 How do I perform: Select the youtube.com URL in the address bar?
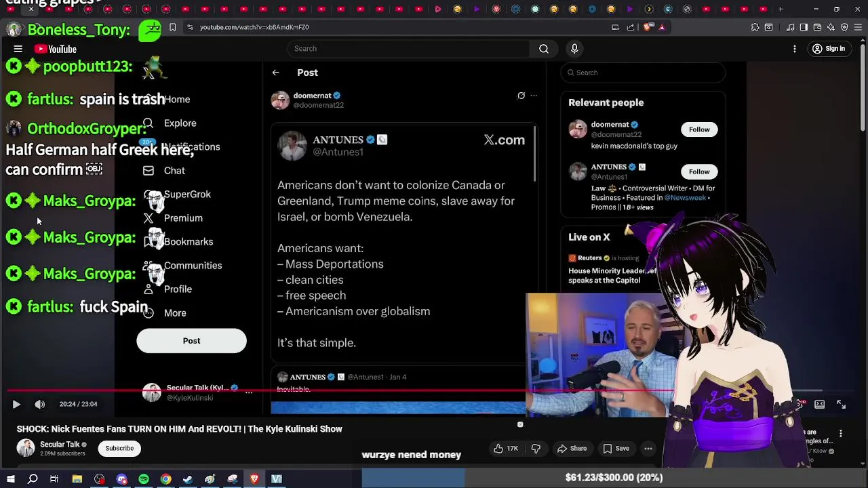(x=254, y=27)
